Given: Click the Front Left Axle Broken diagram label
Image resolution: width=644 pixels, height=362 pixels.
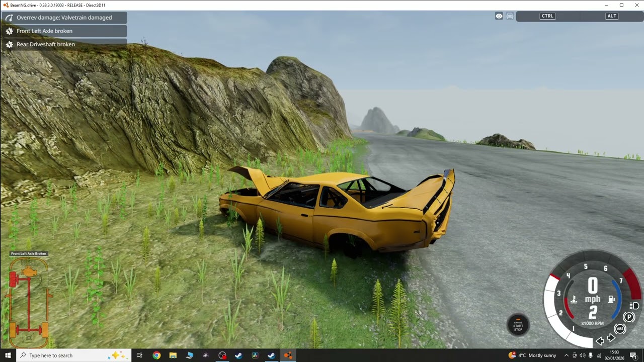Looking at the screenshot, I should tap(29, 253).
